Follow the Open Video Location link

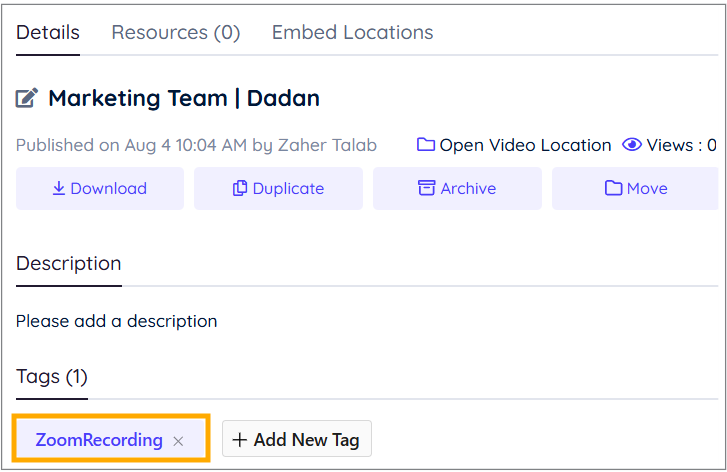point(525,145)
